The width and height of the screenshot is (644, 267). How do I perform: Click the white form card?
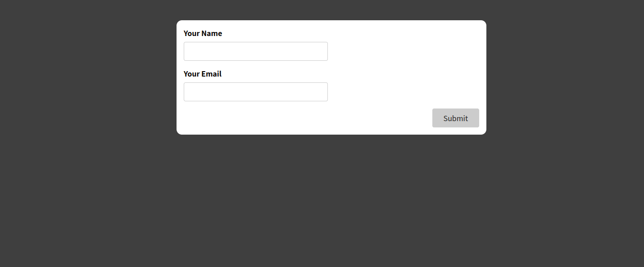pyautogui.click(x=383, y=54)
